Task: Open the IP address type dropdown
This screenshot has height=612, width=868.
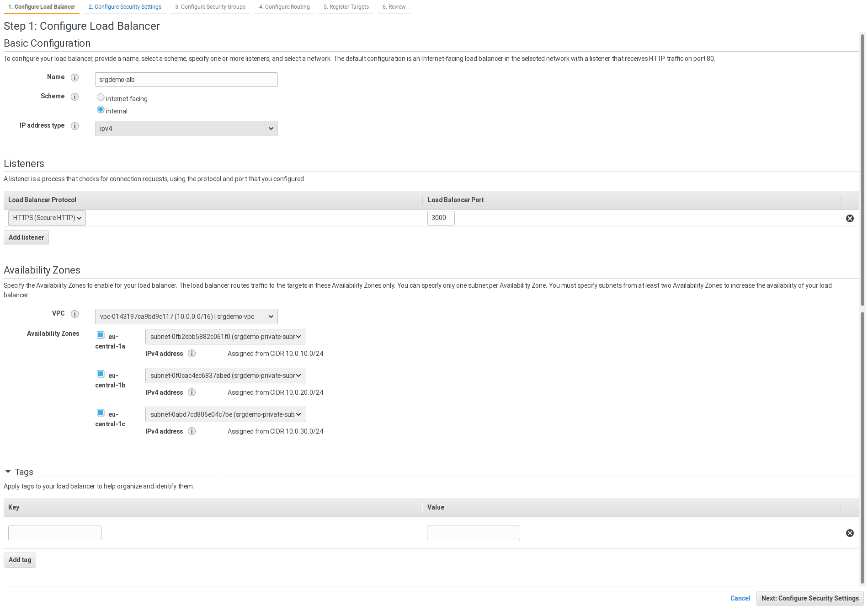Action: 186,129
